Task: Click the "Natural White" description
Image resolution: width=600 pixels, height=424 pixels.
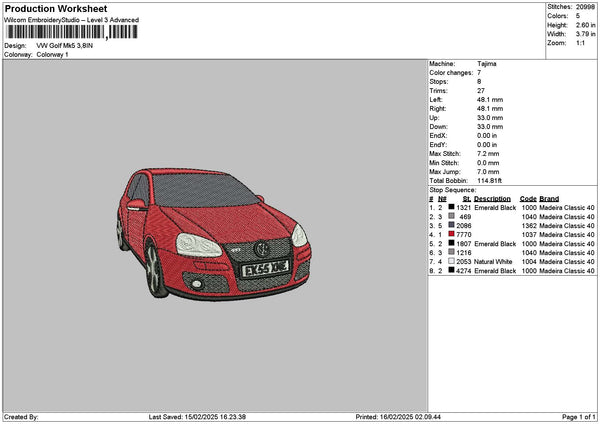Action: (x=493, y=261)
